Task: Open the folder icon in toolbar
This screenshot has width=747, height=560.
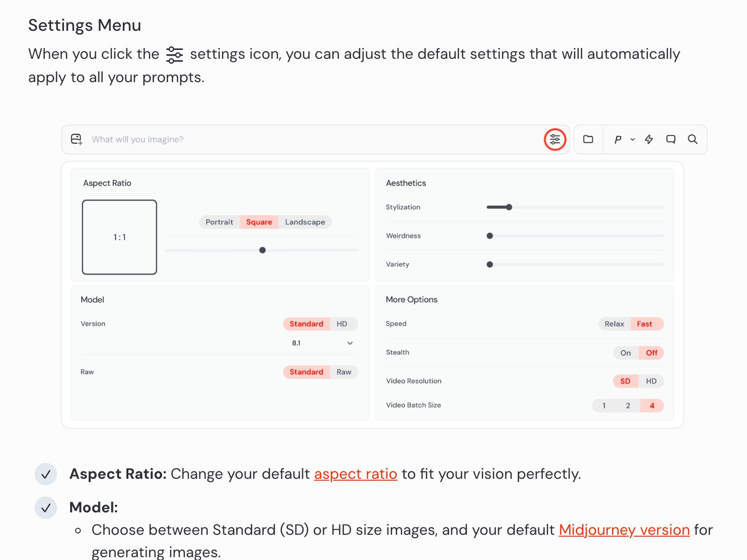Action: (588, 139)
